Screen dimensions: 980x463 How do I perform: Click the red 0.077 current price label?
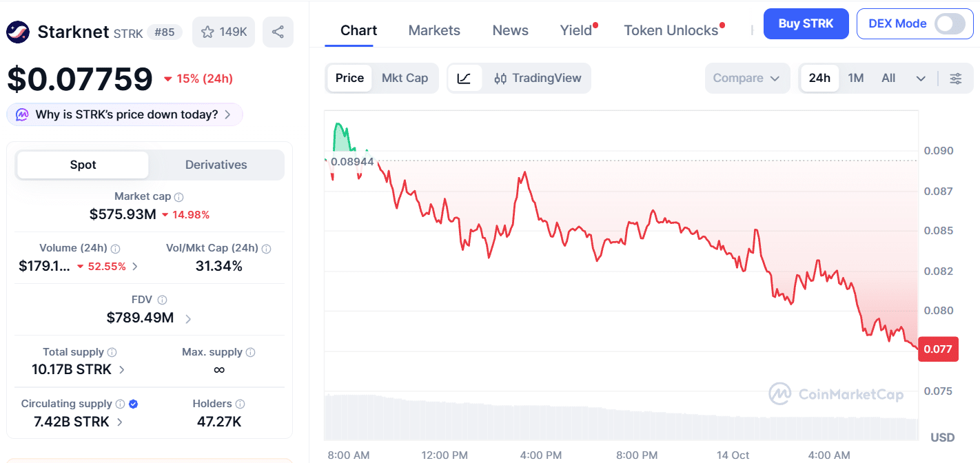coord(938,349)
